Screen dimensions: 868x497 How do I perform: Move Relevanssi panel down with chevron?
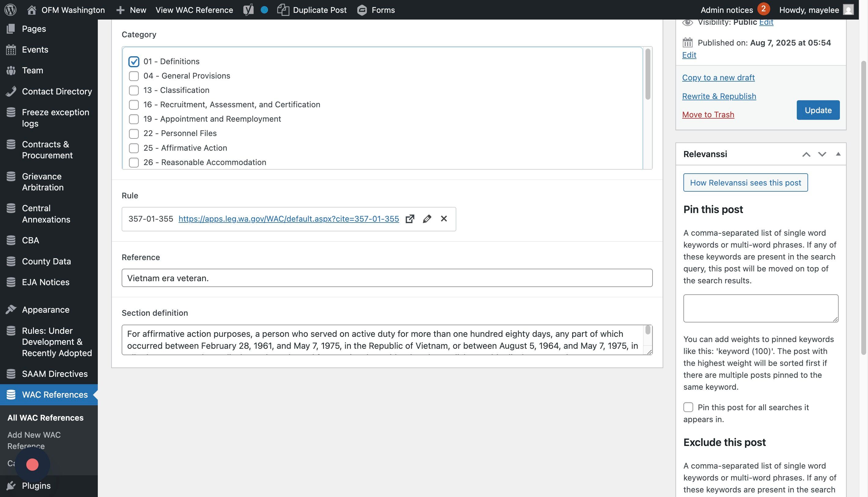click(822, 154)
